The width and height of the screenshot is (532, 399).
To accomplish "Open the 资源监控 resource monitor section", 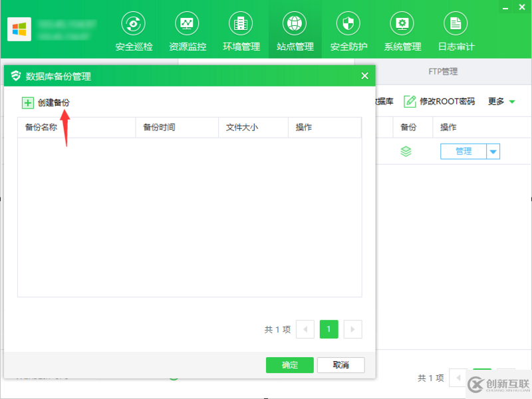I will click(x=188, y=31).
